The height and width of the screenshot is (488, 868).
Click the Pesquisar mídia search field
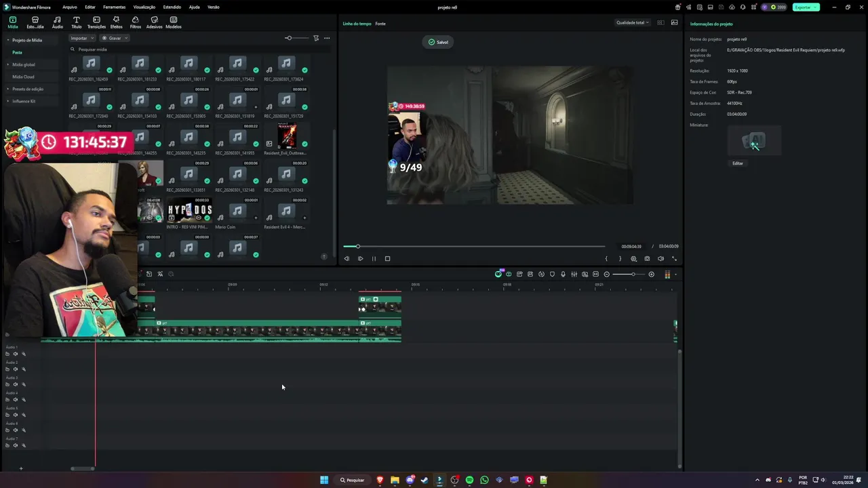point(200,49)
